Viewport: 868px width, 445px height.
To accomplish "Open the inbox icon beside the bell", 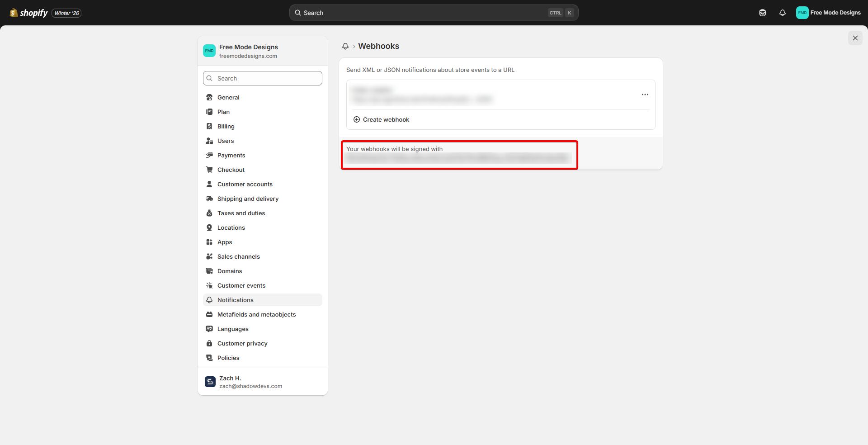I will tap(763, 13).
